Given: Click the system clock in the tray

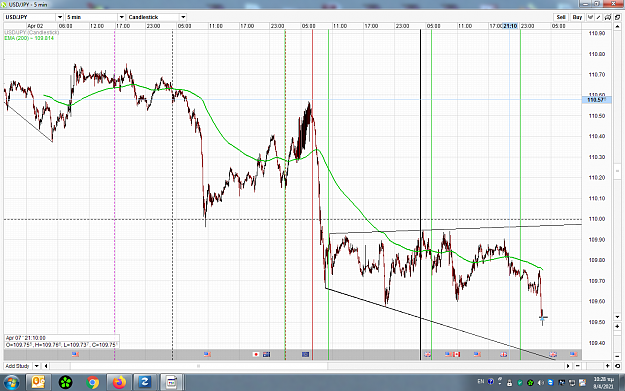Looking at the screenshot, I should tap(603, 383).
